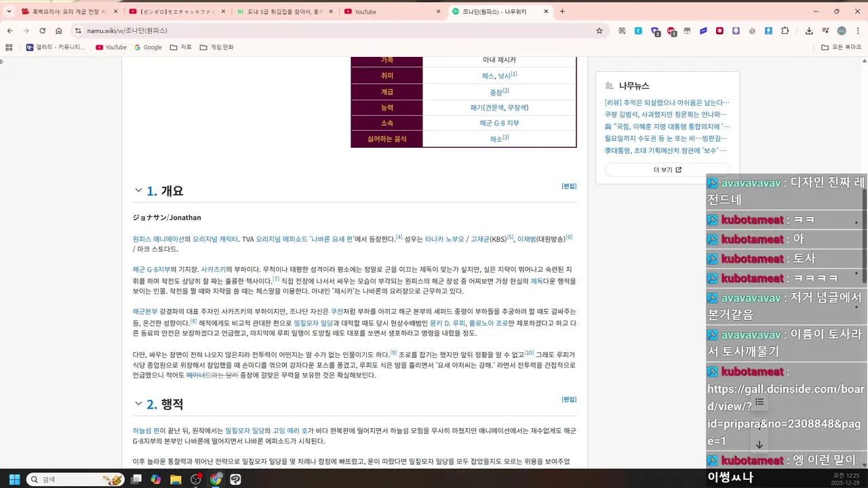Image resolution: width=868 pixels, height=488 pixels.
Task: Edit section 1 via [편집] link
Action: point(569,186)
